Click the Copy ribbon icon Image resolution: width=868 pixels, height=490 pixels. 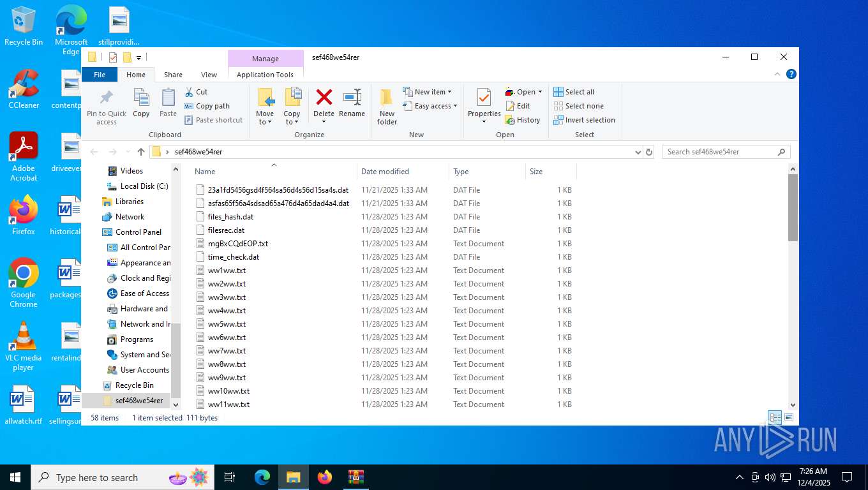(141, 103)
